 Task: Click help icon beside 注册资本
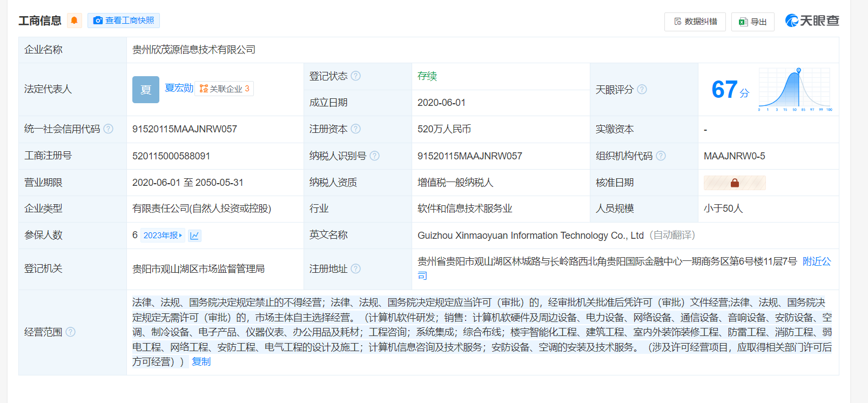(355, 129)
